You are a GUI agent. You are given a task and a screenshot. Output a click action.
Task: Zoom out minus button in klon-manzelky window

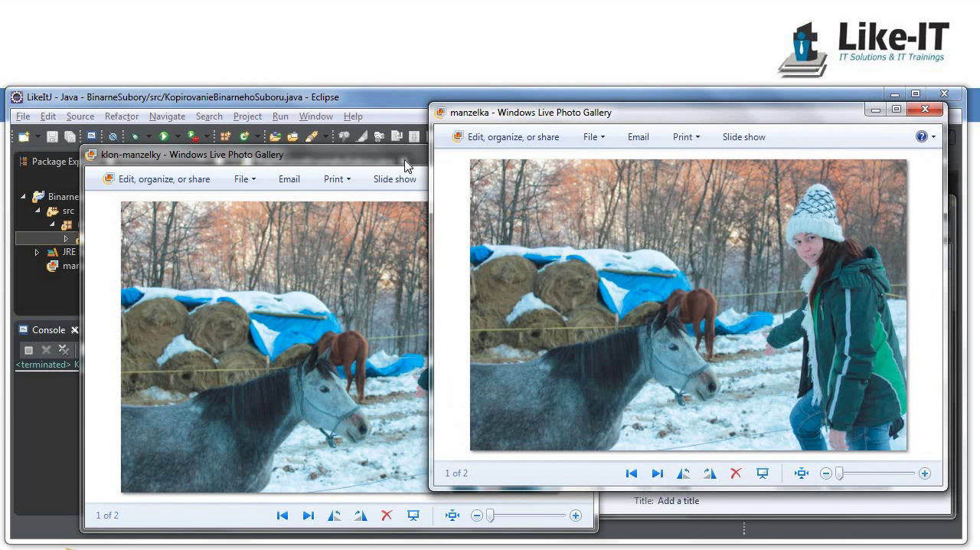tap(476, 516)
